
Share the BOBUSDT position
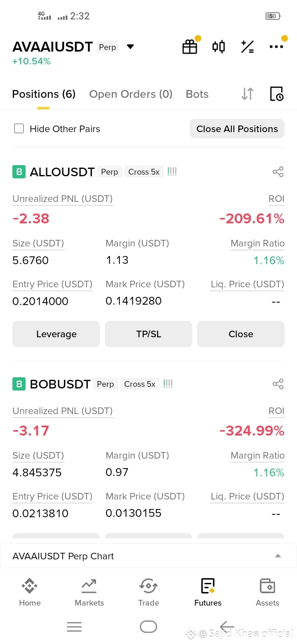pyautogui.click(x=278, y=384)
